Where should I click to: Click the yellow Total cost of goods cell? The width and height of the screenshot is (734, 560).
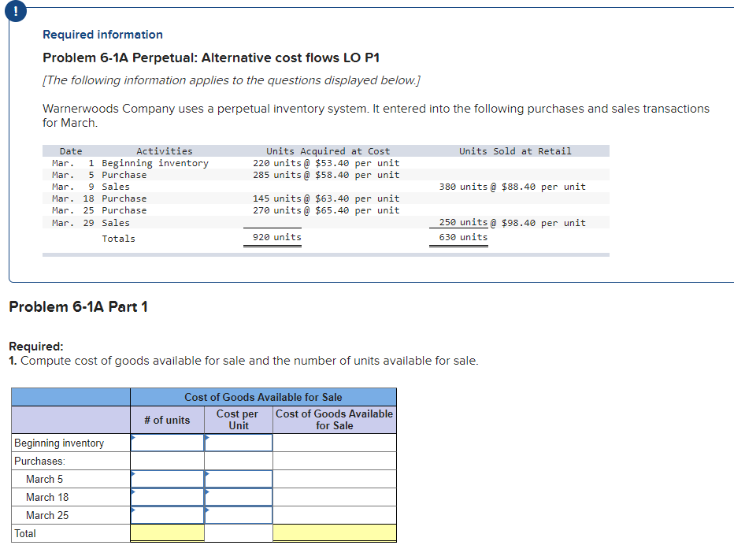pos(334,533)
